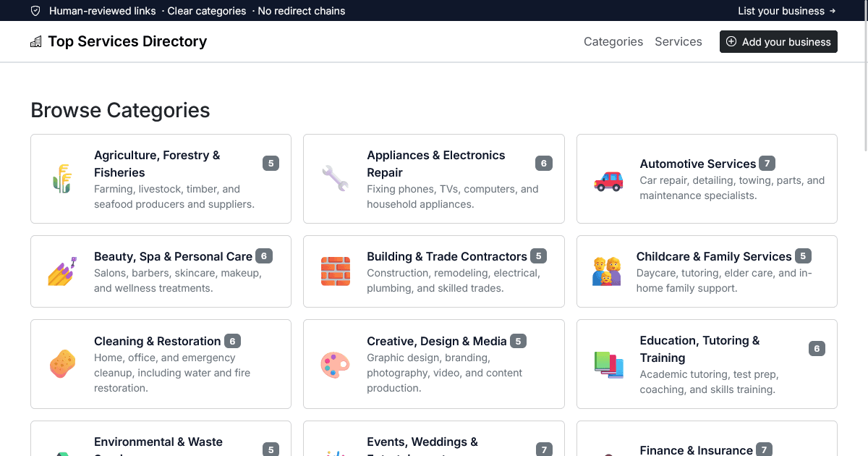Viewport: 868px width, 456px height.
Task: Open the Categories menu item
Action: click(613, 41)
